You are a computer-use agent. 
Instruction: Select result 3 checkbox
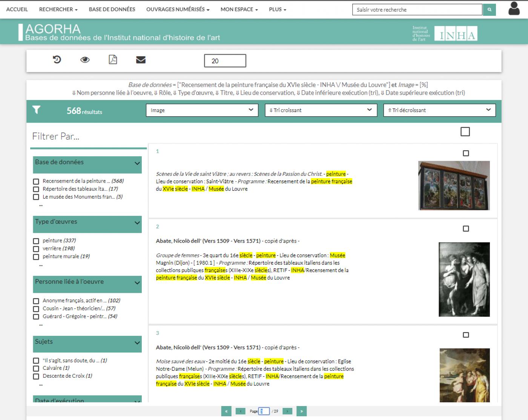pos(466,335)
